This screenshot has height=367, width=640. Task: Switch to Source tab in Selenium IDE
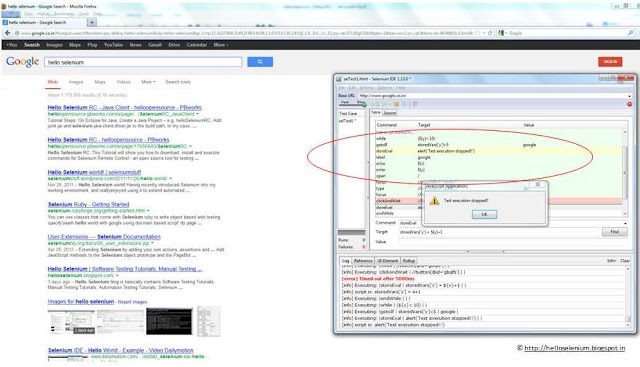(390, 113)
